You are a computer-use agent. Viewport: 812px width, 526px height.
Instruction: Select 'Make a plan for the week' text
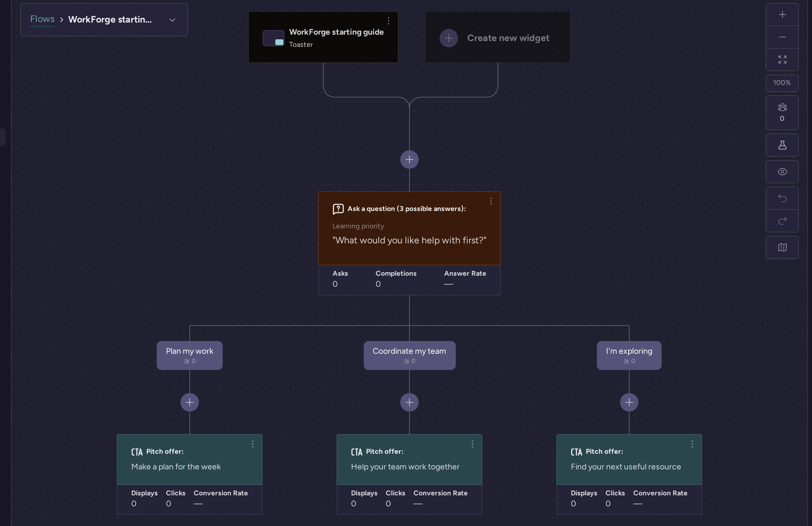pos(176,467)
